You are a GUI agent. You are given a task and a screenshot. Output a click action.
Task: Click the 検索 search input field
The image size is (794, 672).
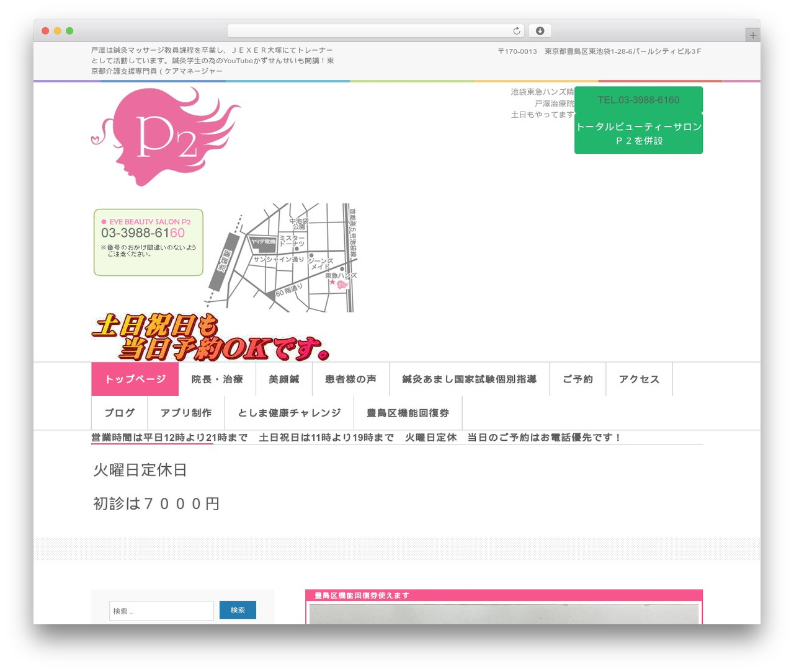tap(161, 611)
